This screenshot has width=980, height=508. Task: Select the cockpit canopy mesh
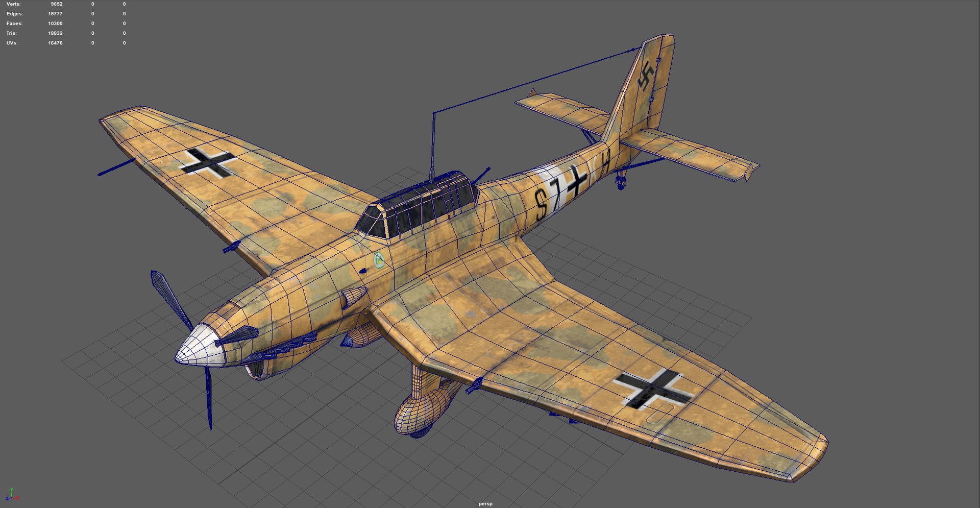point(418,205)
